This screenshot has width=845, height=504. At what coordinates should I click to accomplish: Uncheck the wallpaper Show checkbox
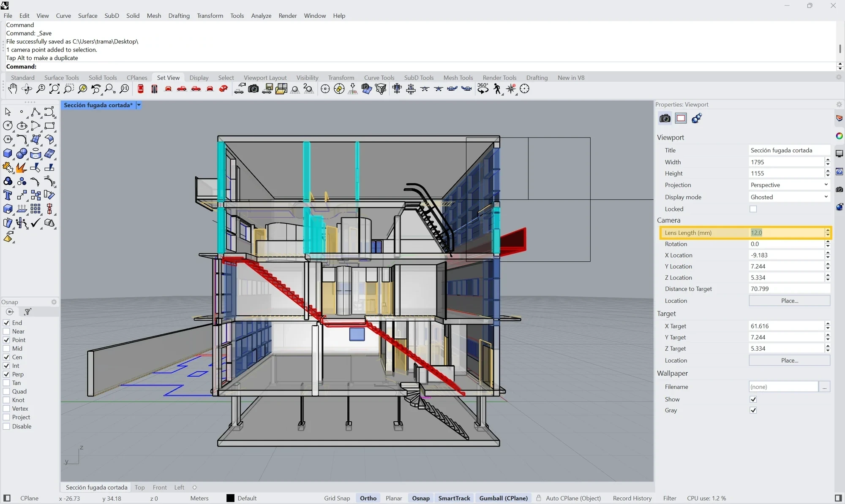pos(753,399)
